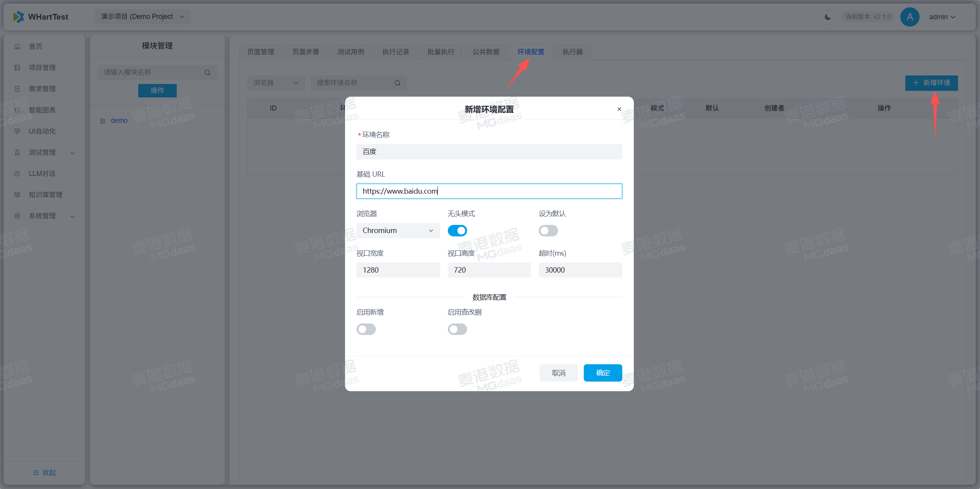Click the 视口宽度 input field
Image resolution: width=980 pixels, height=489 pixels.
398,270
